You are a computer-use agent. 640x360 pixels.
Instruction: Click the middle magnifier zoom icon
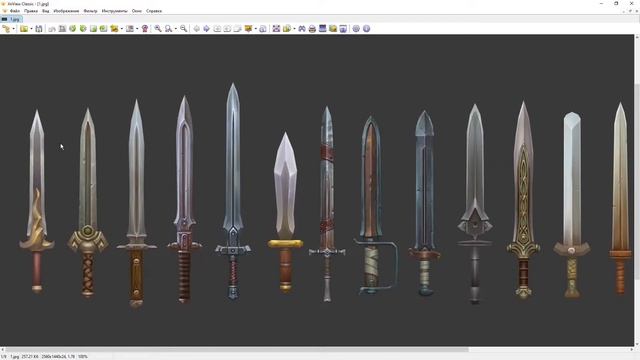[x=168, y=29]
